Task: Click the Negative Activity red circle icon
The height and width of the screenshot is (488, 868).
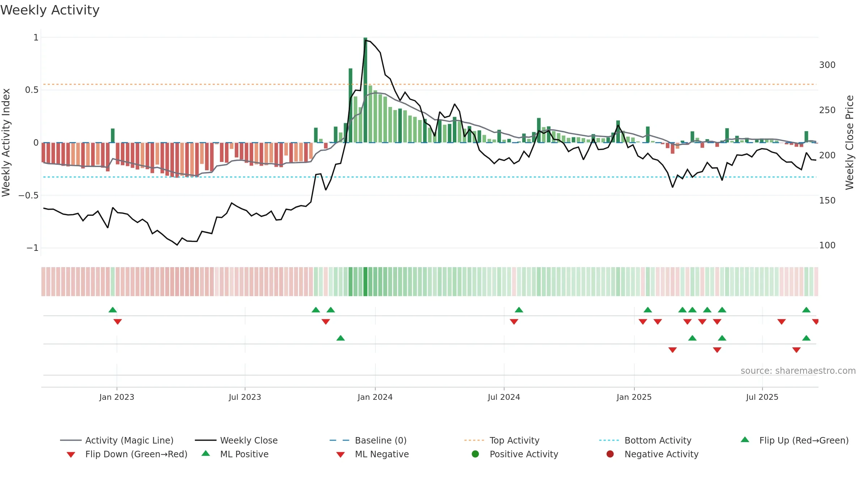Action: (x=610, y=454)
